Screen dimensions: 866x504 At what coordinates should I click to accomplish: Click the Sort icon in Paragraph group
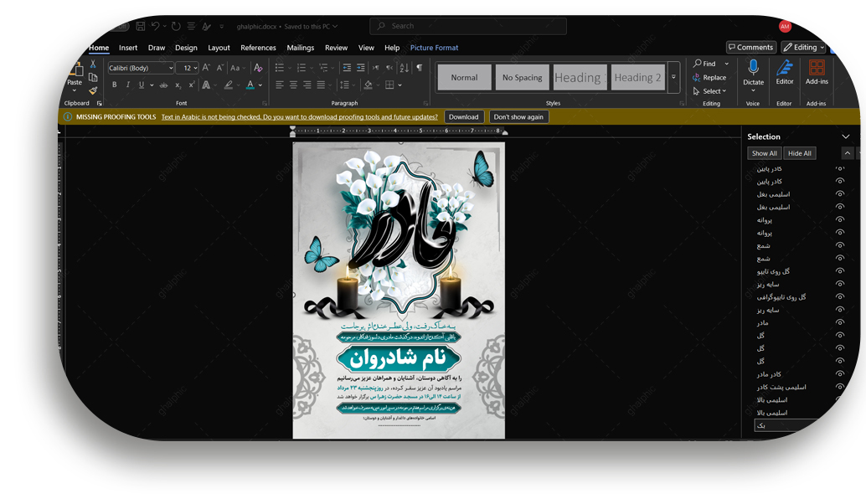[x=405, y=68]
